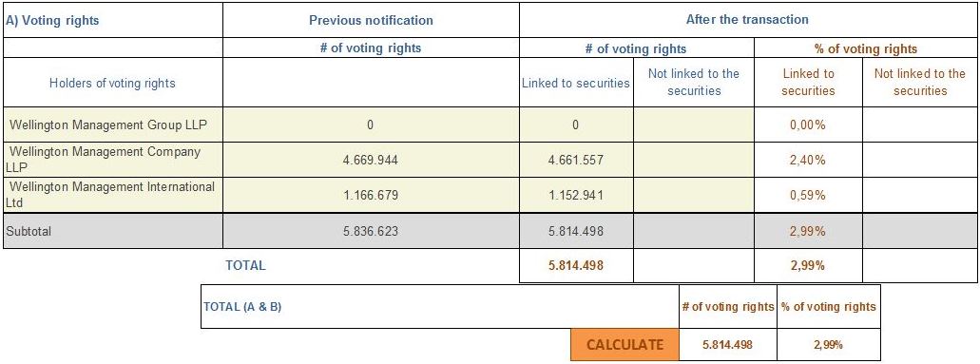The width and height of the screenshot is (980, 364).
Task: Select the Wellington Management Group LLP holder cell
Action: click(x=113, y=125)
